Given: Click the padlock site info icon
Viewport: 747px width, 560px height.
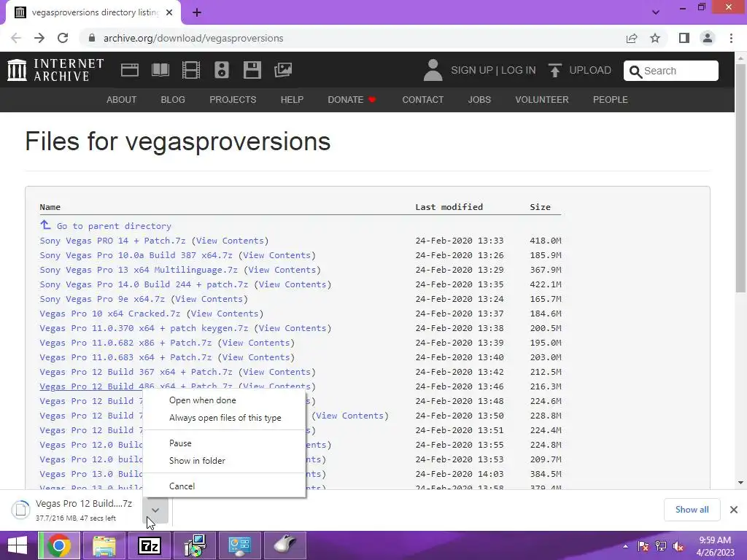Looking at the screenshot, I should 92,38.
